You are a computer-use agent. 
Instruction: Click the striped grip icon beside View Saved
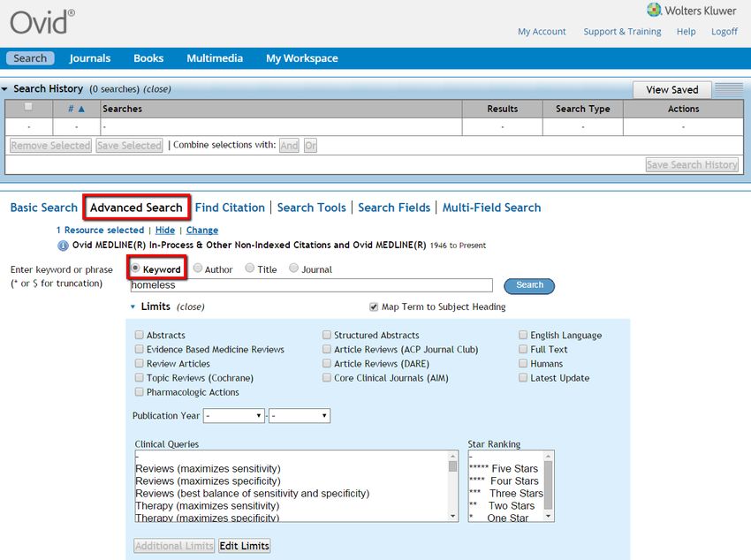coord(729,89)
